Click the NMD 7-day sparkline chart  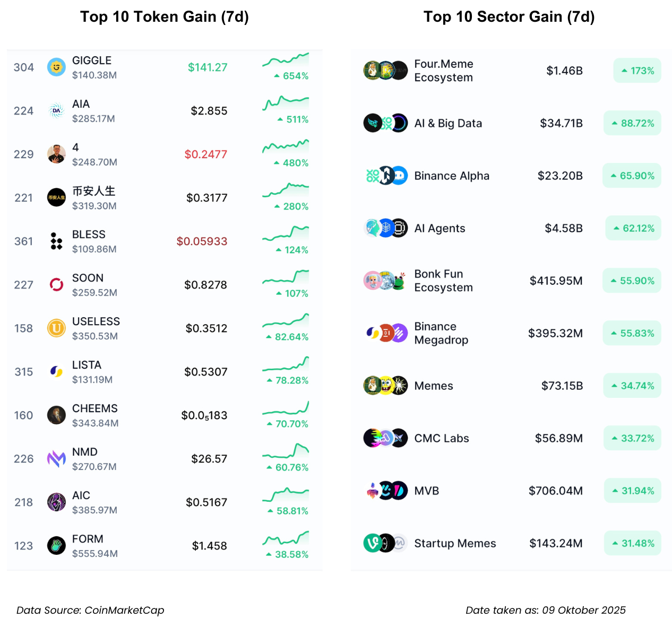click(x=286, y=451)
